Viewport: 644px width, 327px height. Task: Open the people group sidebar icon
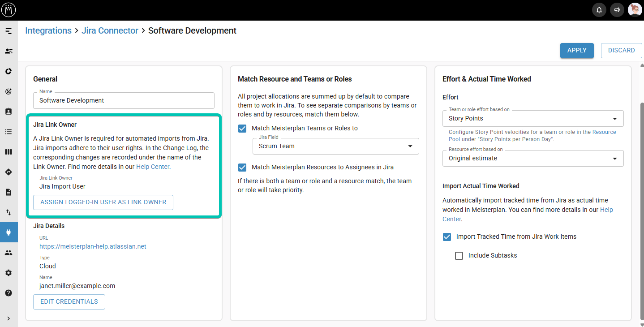point(9,253)
